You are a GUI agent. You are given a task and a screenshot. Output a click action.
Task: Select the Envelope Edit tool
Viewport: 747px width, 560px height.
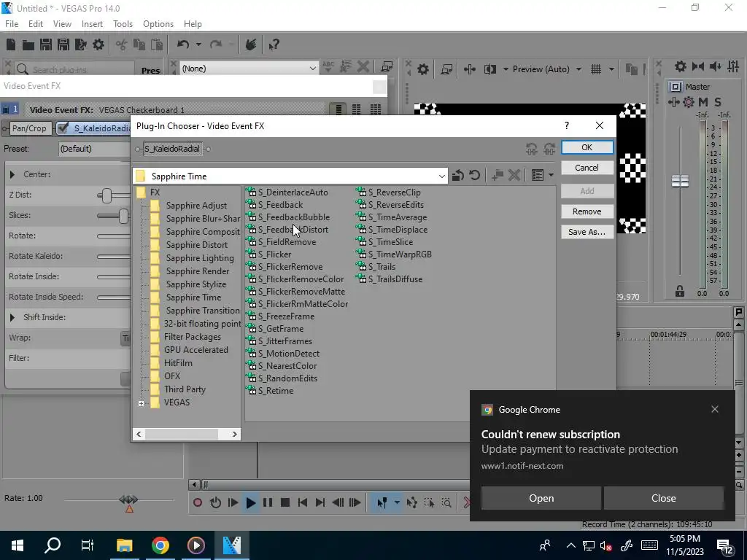[412, 502]
